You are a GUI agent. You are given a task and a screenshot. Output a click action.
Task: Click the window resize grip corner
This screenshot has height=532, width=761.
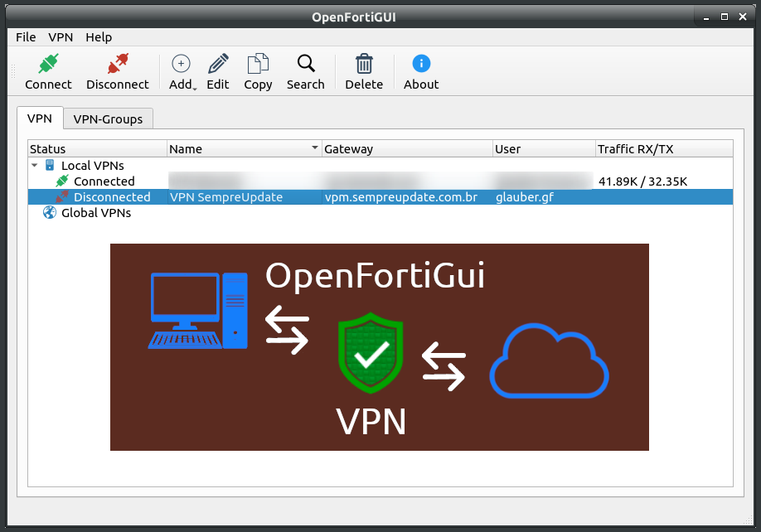click(x=748, y=520)
